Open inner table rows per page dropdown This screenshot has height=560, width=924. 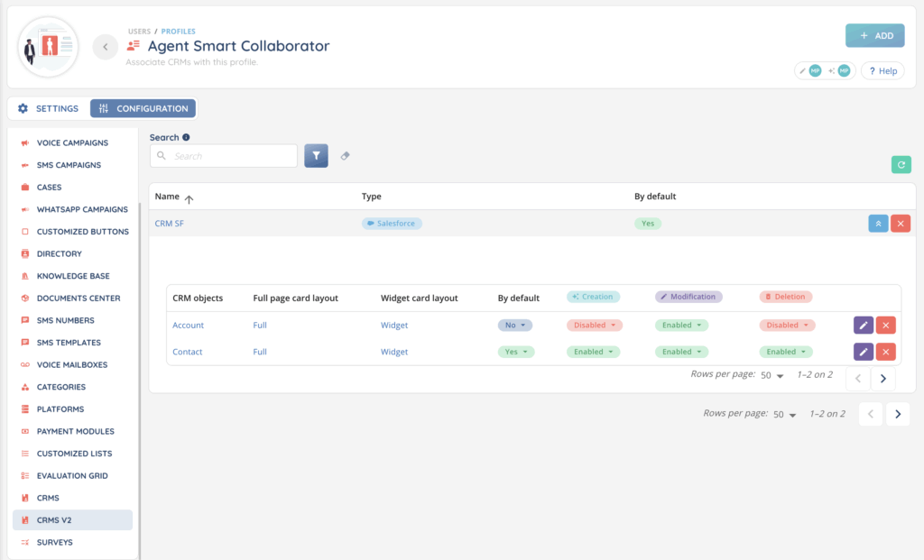(x=772, y=375)
